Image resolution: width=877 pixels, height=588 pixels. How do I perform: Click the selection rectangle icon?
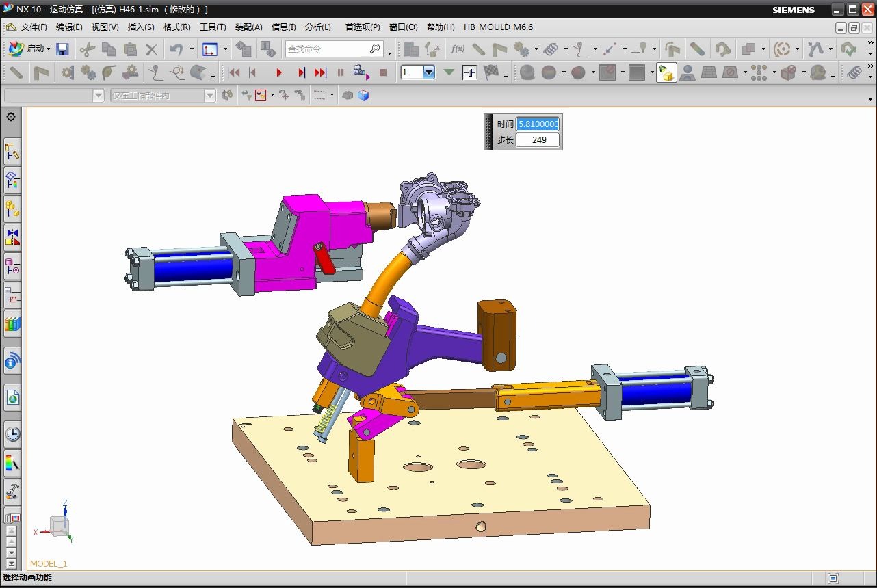click(319, 96)
